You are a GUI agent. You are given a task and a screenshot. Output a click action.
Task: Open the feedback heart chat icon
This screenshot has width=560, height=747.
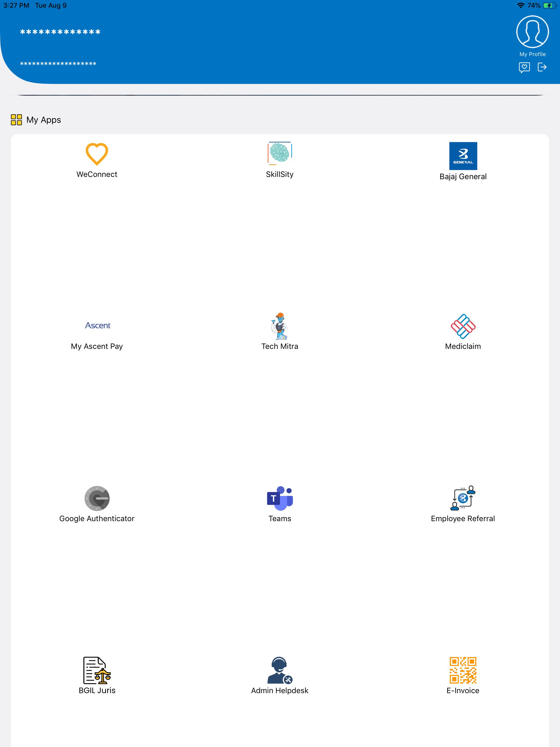(x=524, y=68)
